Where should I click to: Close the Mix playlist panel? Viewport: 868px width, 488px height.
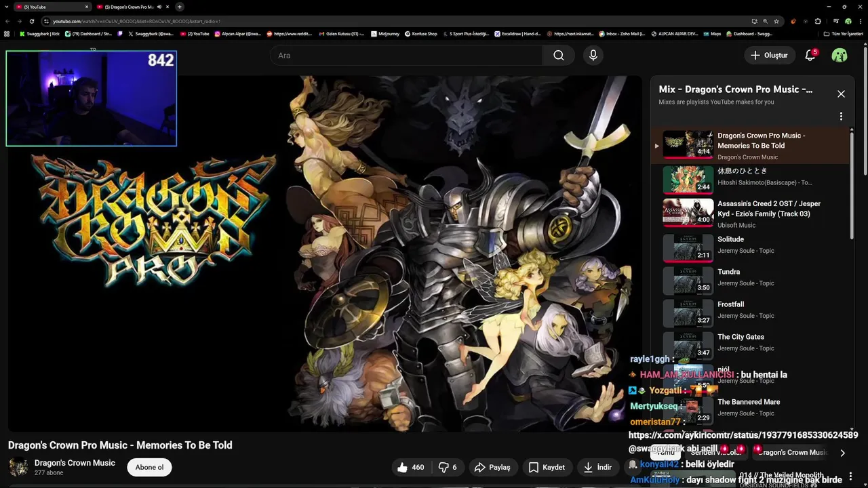[841, 94]
